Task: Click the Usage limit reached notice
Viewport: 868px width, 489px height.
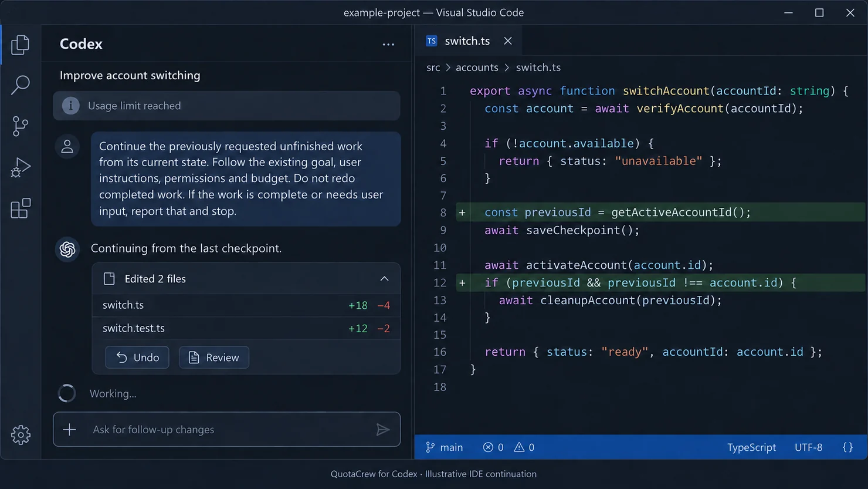Action: click(x=227, y=106)
